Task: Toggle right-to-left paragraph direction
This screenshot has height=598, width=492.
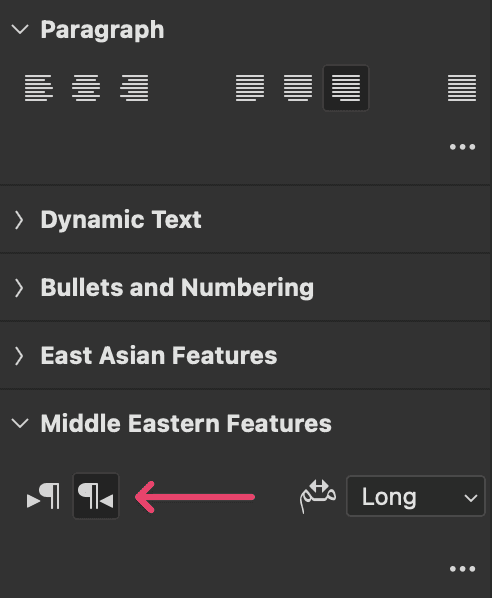Action: pos(96,496)
